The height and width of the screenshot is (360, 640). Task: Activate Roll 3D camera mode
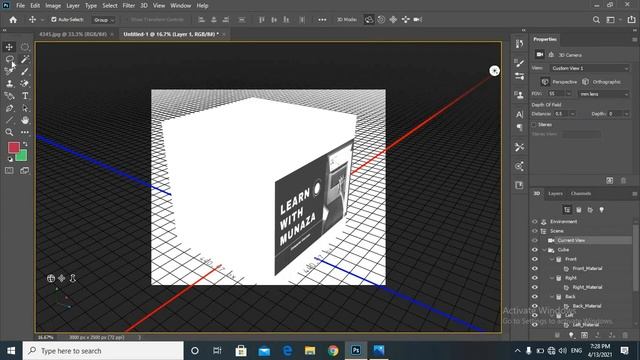pos(381,20)
